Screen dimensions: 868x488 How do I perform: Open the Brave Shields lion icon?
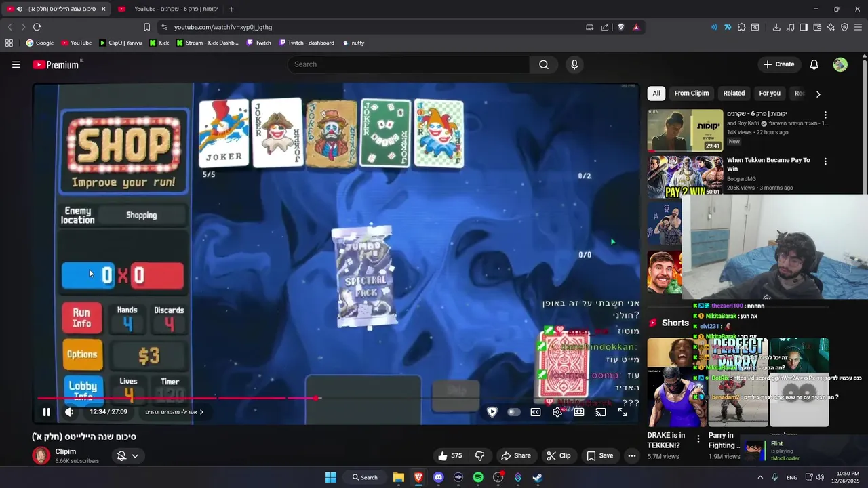pos(620,27)
